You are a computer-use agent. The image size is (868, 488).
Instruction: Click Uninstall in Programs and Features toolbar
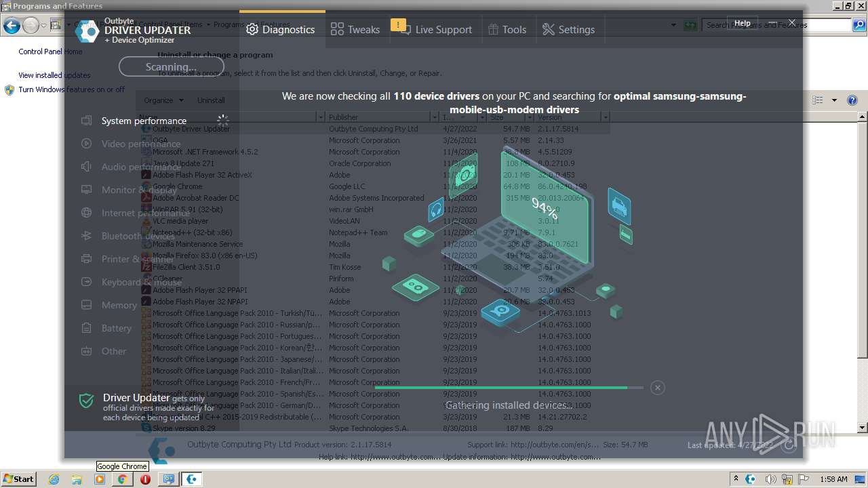pyautogui.click(x=211, y=100)
